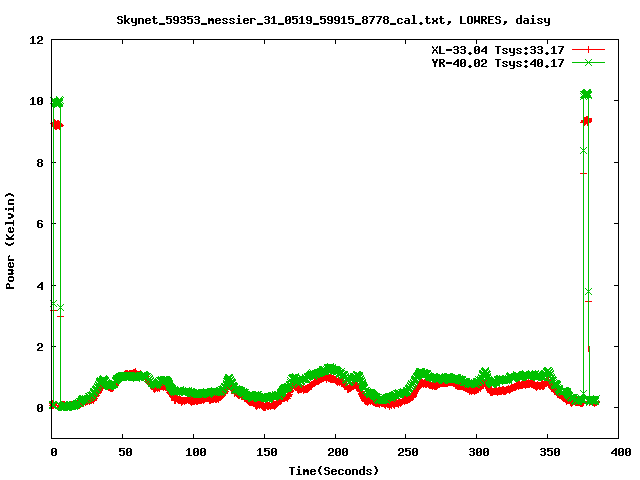Viewport: 640px width, 480px height.
Task: Select the XL-33.04 Tsys:33.17 legend label
Action: [498, 50]
